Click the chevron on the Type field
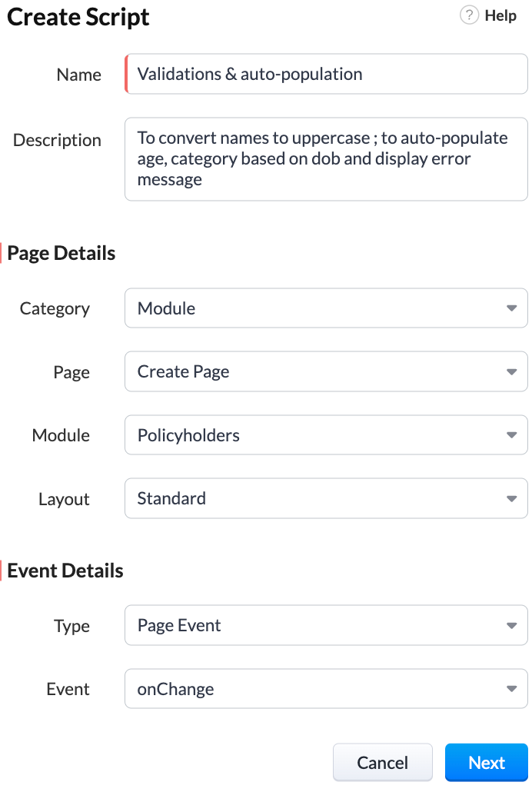The height and width of the screenshot is (792, 532). click(512, 625)
